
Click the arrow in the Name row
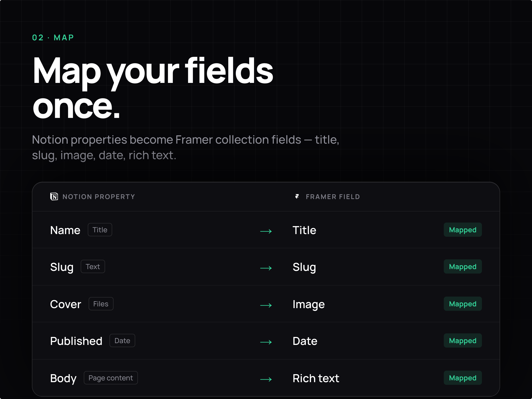point(266,231)
